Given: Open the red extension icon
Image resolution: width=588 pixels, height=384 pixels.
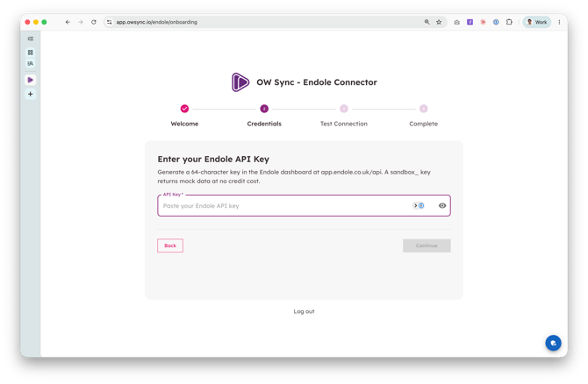Looking at the screenshot, I should point(483,22).
